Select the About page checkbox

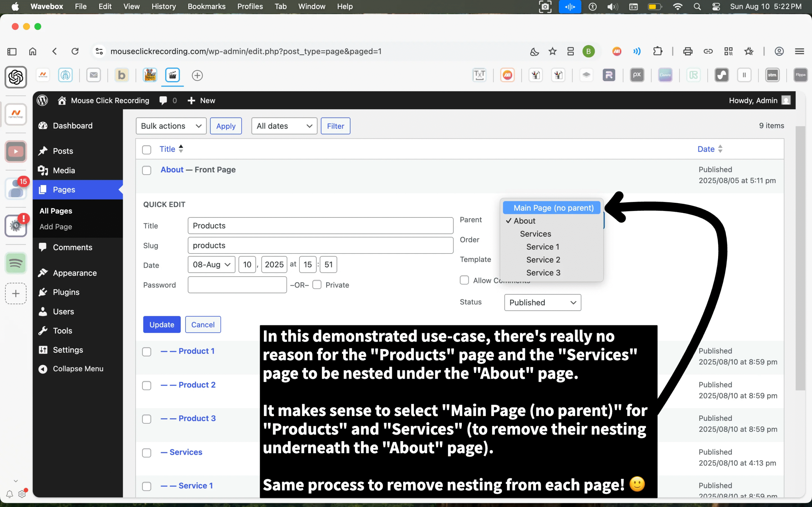point(147,170)
